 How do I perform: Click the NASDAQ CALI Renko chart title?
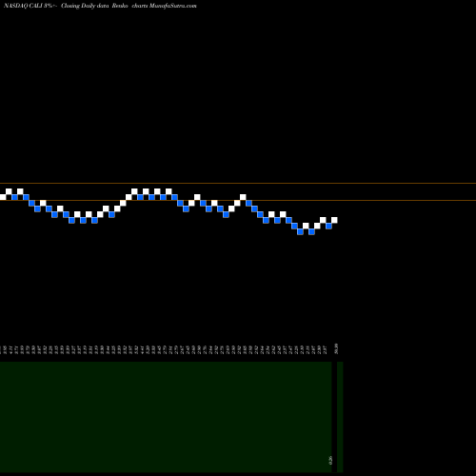[x=100, y=6]
